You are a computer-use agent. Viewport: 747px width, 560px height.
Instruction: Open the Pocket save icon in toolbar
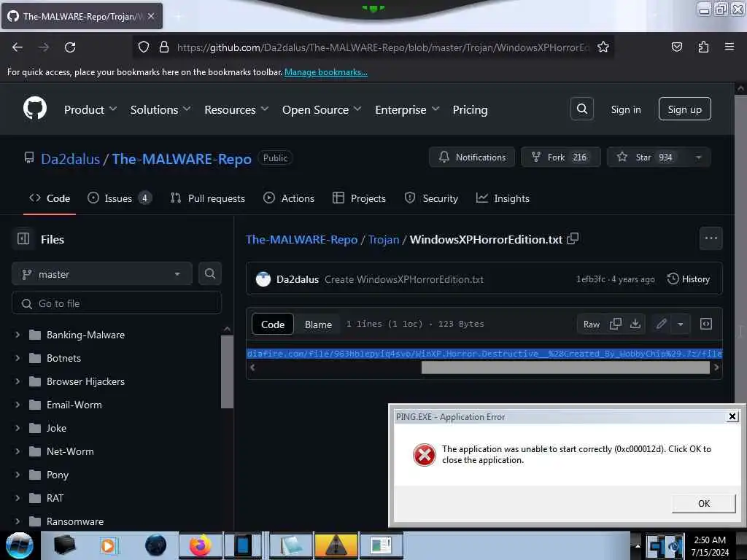(x=676, y=47)
